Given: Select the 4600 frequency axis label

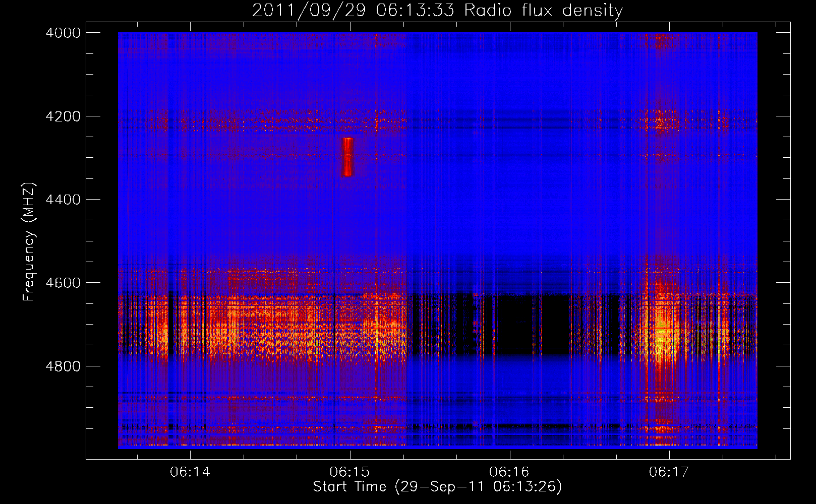Looking at the screenshot, I should click(63, 283).
